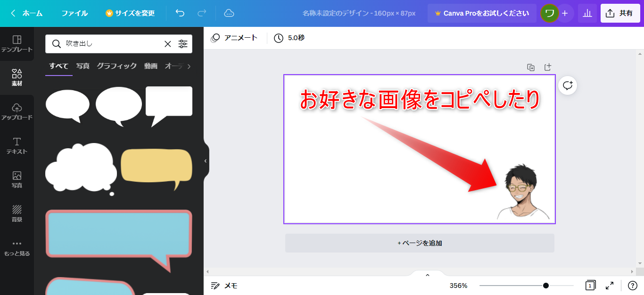This screenshot has height=295, width=644.
Task: Open the ファイル menu
Action: pos(74,13)
